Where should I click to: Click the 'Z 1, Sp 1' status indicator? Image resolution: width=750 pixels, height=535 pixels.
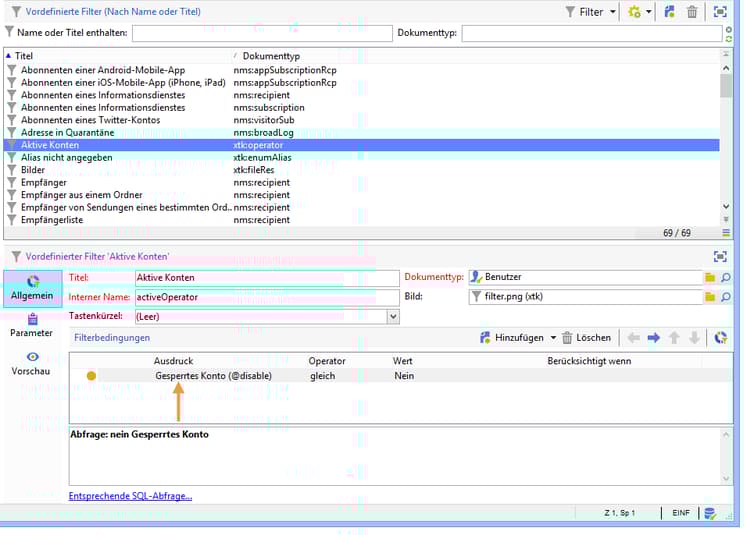(x=619, y=513)
